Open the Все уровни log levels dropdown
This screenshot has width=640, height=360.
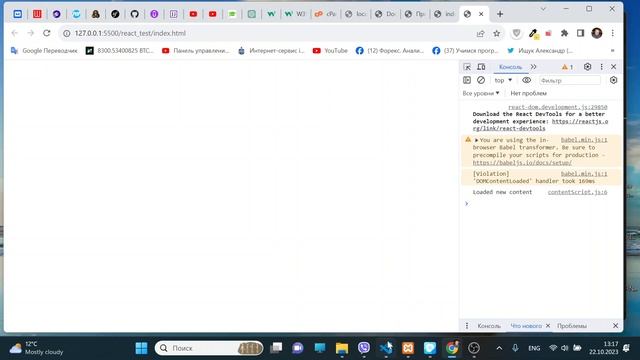point(481,93)
